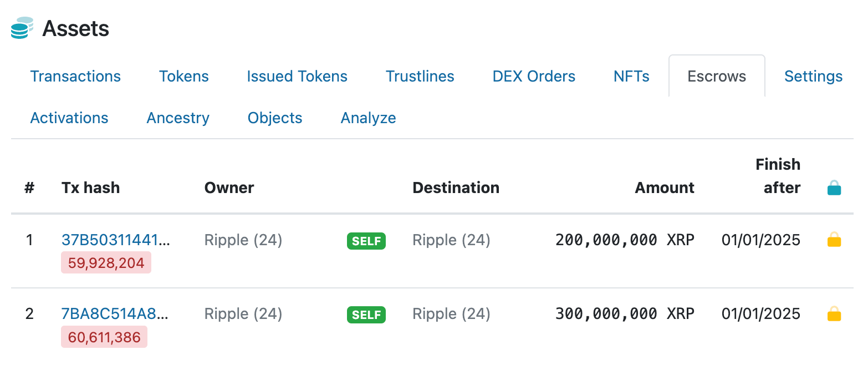Image resolution: width=868 pixels, height=375 pixels.
Task: Sort by the Amount column header
Action: [x=664, y=187]
